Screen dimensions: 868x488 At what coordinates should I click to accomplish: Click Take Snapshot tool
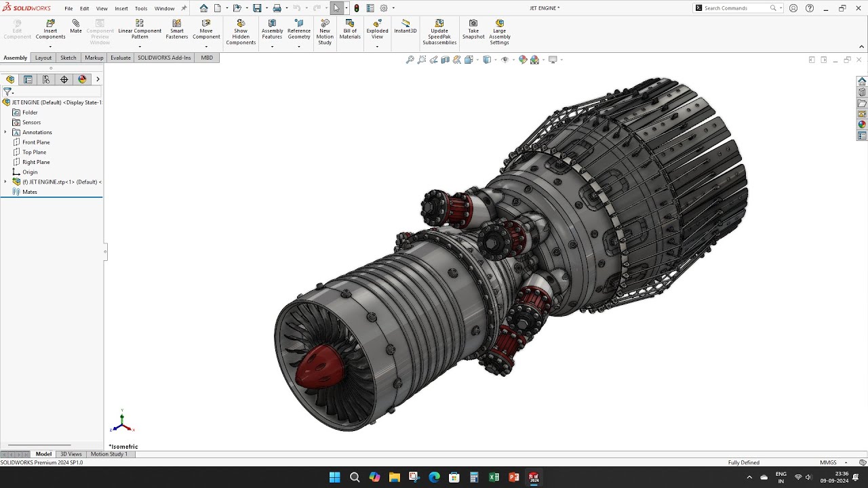[473, 30]
